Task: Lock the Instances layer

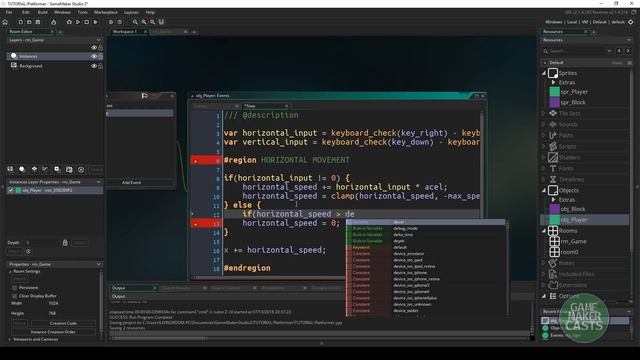Action: [x=100, y=56]
